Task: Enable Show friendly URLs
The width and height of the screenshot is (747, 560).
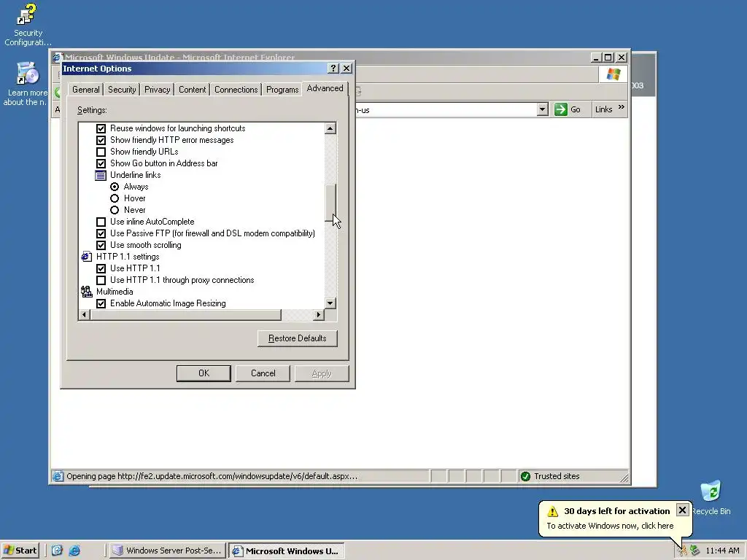Action: (101, 152)
